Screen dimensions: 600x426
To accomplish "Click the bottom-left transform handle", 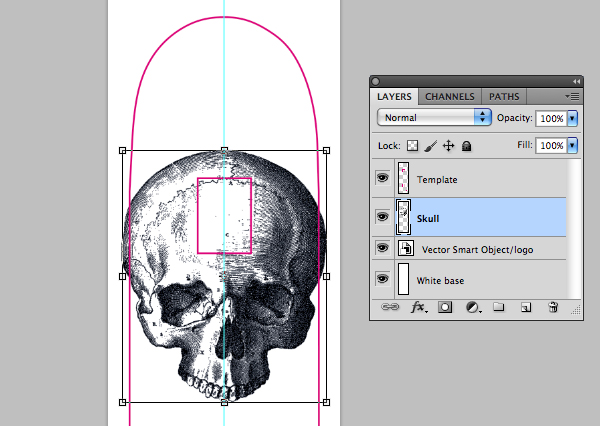I will (x=122, y=402).
